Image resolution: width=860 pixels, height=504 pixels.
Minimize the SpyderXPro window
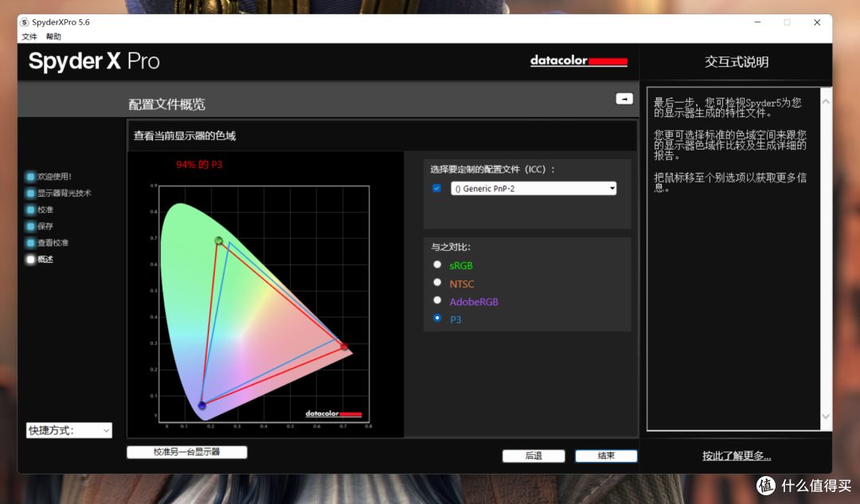tap(757, 22)
